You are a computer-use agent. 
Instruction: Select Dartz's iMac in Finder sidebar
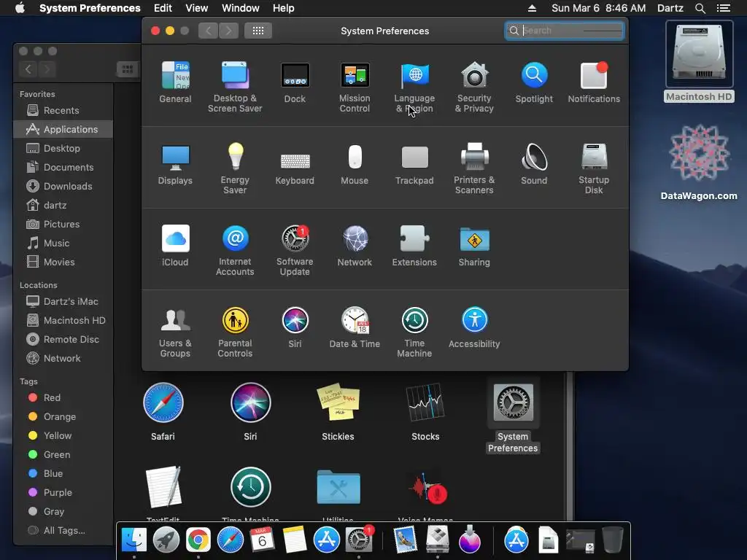(x=63, y=301)
